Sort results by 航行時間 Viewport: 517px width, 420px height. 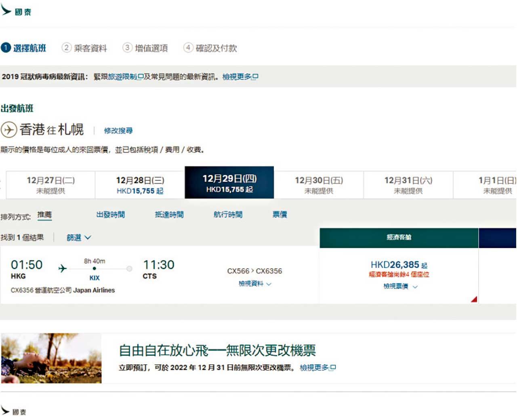click(x=228, y=215)
